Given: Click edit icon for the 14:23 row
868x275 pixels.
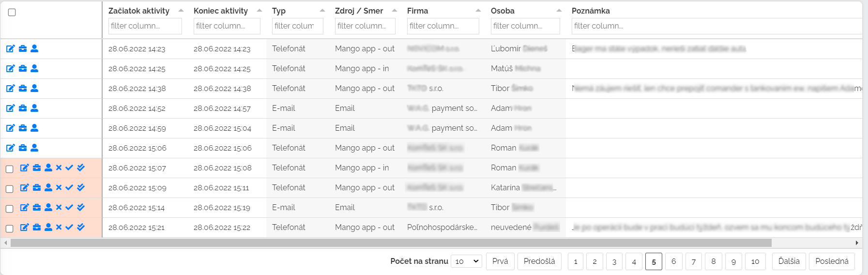Looking at the screenshot, I should (11, 48).
